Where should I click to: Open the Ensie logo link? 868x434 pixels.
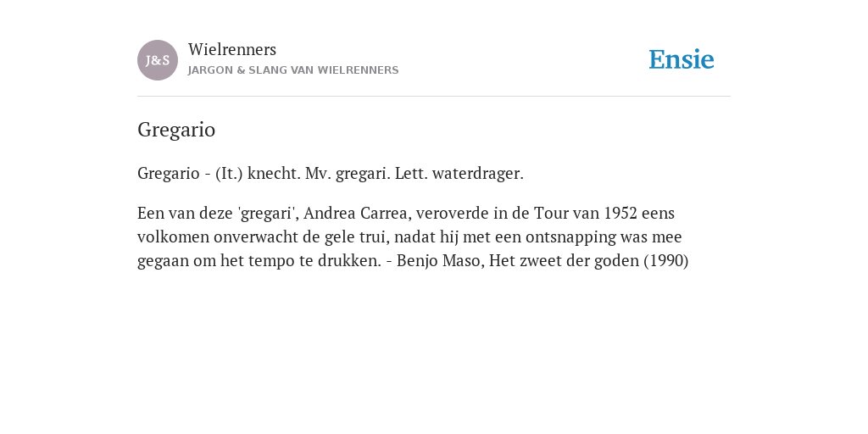682,60
